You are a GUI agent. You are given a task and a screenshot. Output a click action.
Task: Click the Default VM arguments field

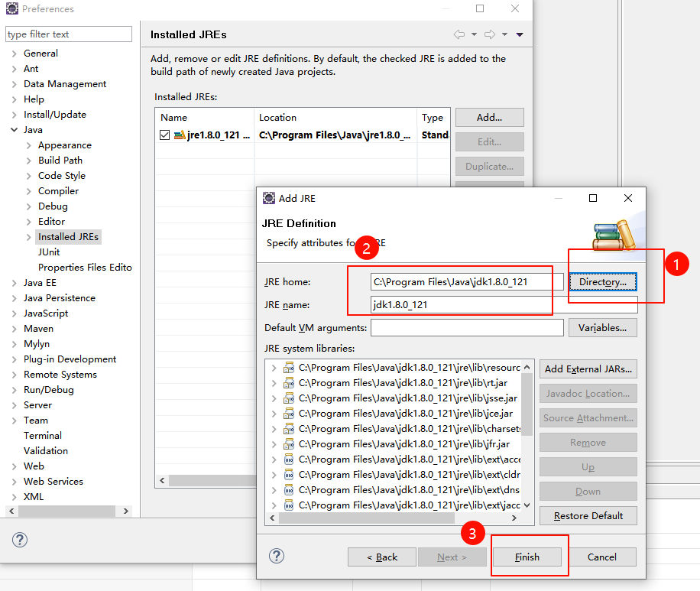pyautogui.click(x=467, y=328)
